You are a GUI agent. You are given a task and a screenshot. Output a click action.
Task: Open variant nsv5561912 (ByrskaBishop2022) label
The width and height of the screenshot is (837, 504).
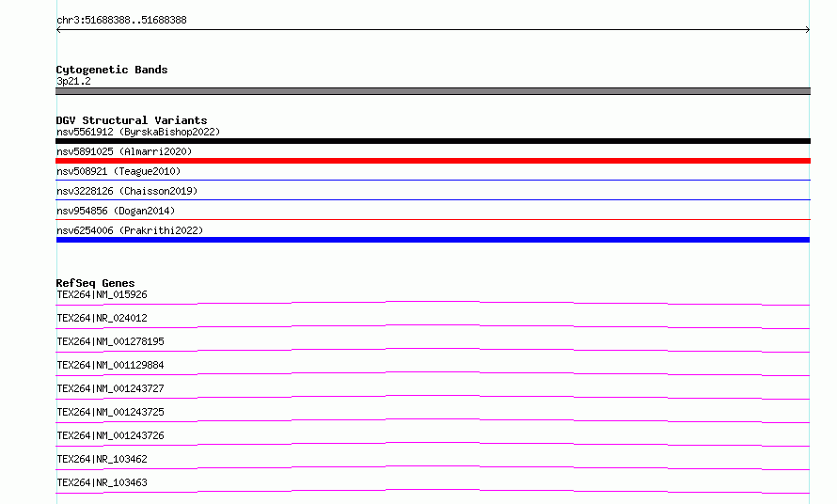coord(138,132)
